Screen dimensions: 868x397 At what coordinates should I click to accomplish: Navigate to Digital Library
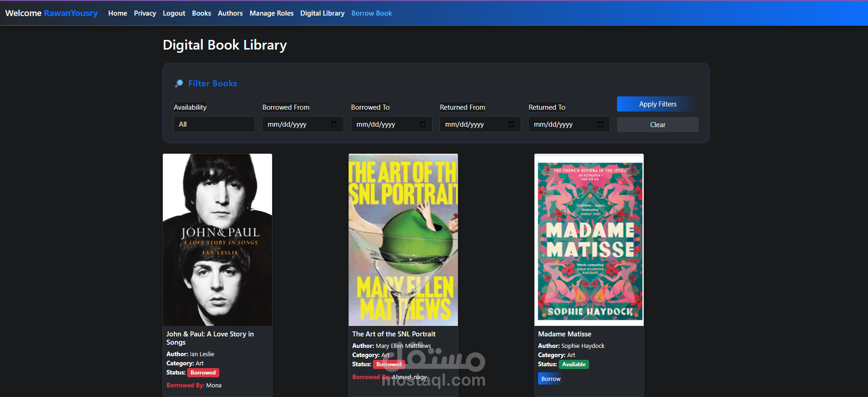pyautogui.click(x=323, y=13)
